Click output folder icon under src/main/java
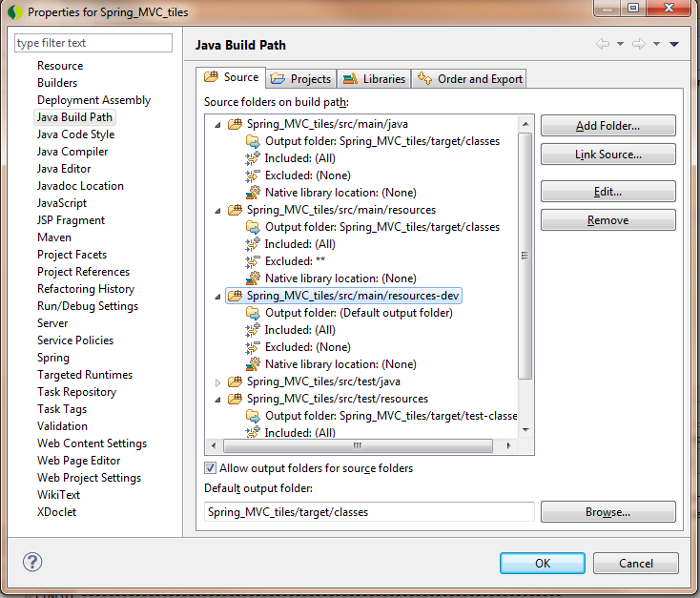The width and height of the screenshot is (700, 598). 253,141
